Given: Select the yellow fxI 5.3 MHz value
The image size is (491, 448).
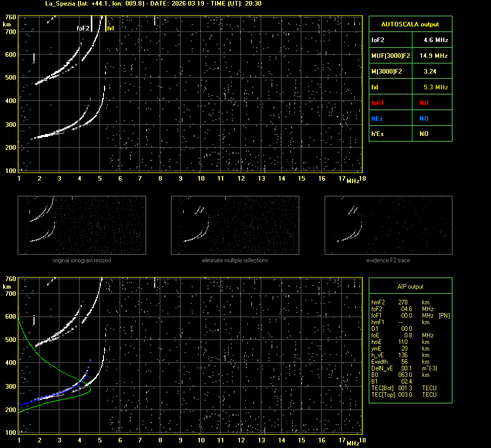Looking at the screenshot, I should pyautogui.click(x=435, y=87).
